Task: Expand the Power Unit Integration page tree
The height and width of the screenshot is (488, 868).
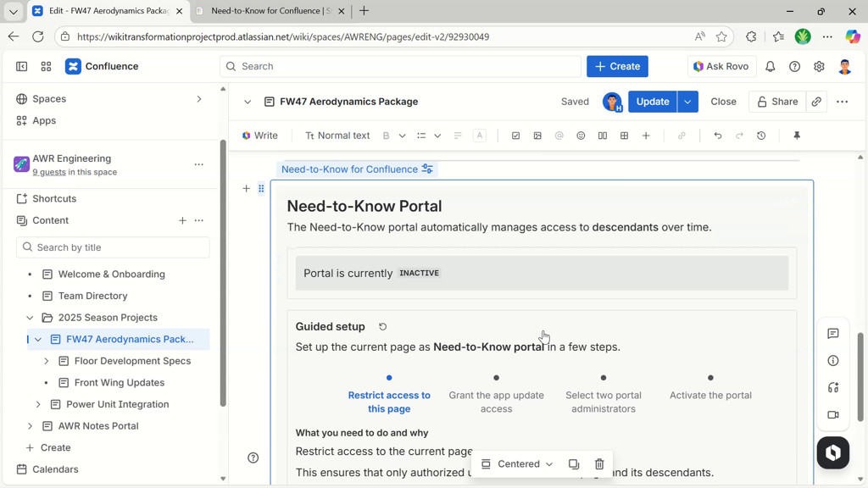Action: 38,404
